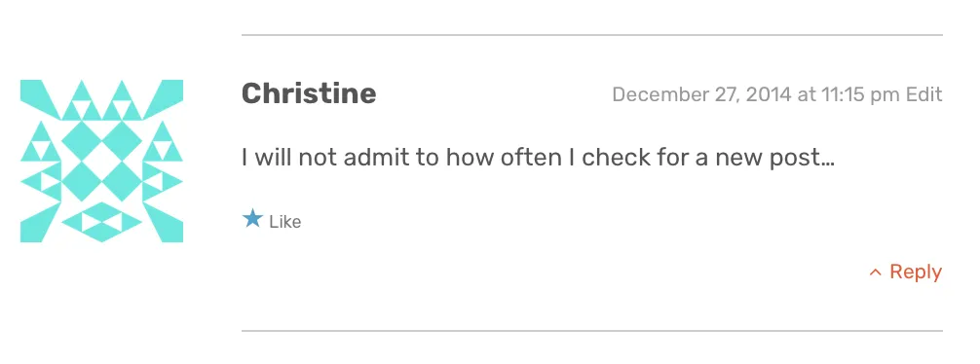Click the comment text about checking posts
The height and width of the screenshot is (364, 980).
click(538, 158)
